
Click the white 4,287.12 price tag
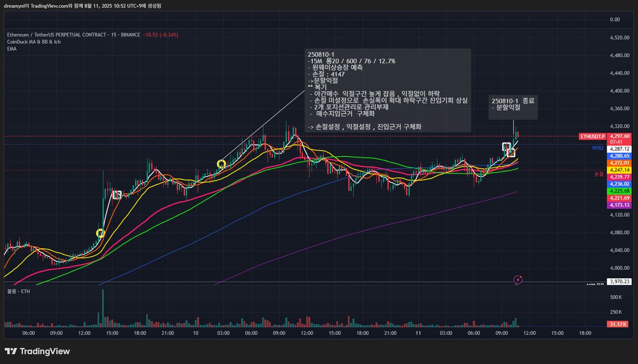620,149
